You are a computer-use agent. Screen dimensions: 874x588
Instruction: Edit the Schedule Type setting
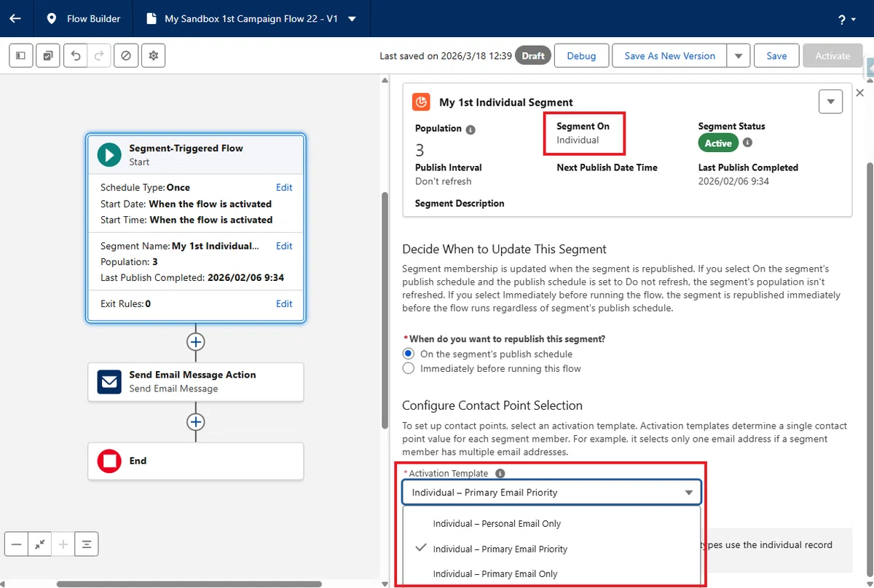point(284,187)
